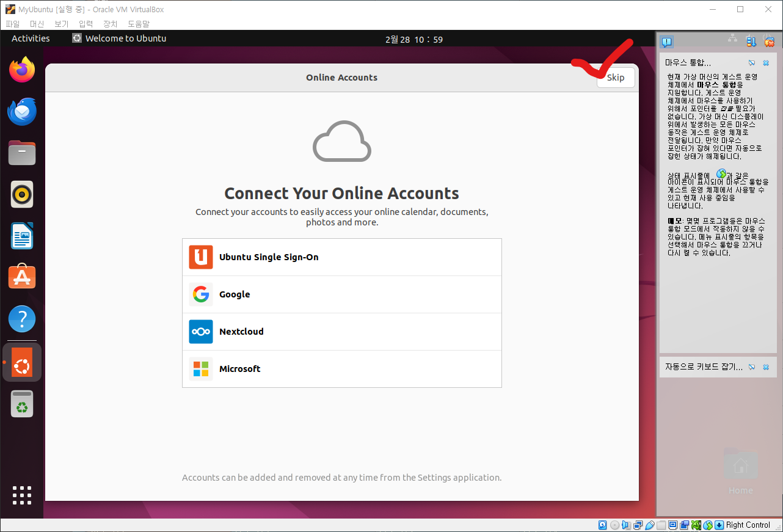Viewport: 783px width, 532px height.
Task: Show Applications grid at the dock bottom
Action: [22, 495]
